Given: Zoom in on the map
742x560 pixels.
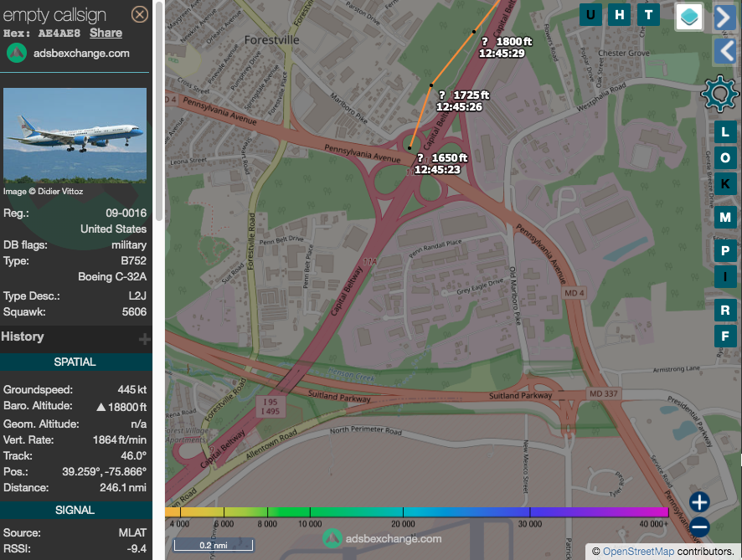Looking at the screenshot, I should [x=699, y=502].
